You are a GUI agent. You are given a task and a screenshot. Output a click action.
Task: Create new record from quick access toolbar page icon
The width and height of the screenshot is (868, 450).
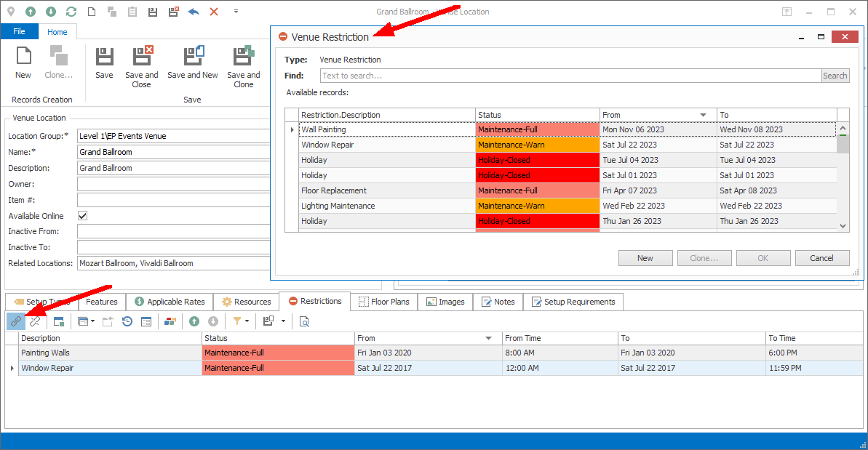pos(92,11)
